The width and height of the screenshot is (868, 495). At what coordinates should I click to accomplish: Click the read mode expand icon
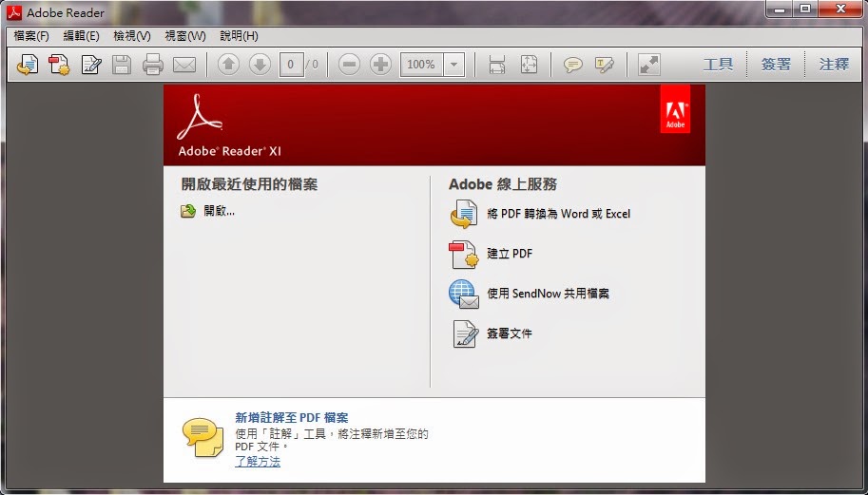click(x=648, y=65)
